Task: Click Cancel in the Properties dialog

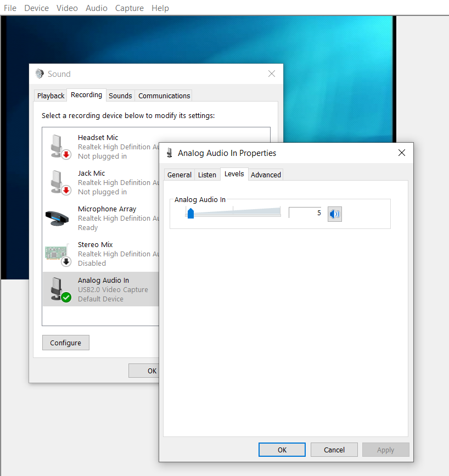Action: tap(334, 450)
